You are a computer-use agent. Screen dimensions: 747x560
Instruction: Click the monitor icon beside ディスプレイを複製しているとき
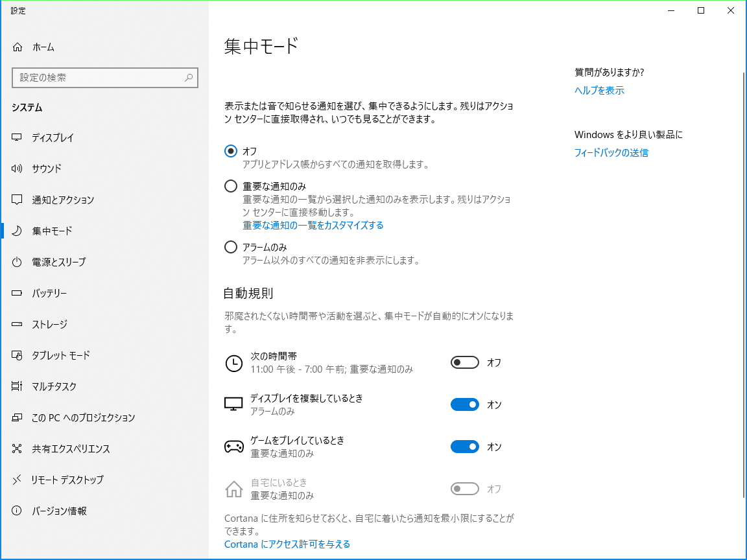tap(233, 404)
